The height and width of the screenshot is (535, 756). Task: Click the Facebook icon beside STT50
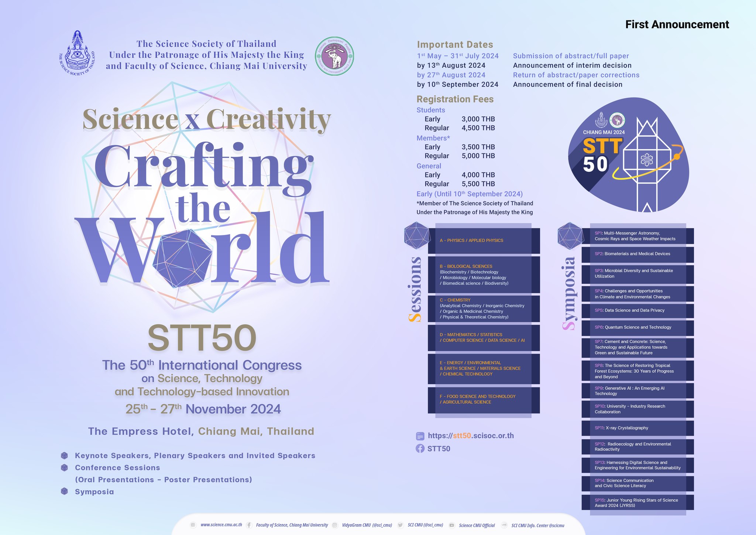(x=420, y=449)
